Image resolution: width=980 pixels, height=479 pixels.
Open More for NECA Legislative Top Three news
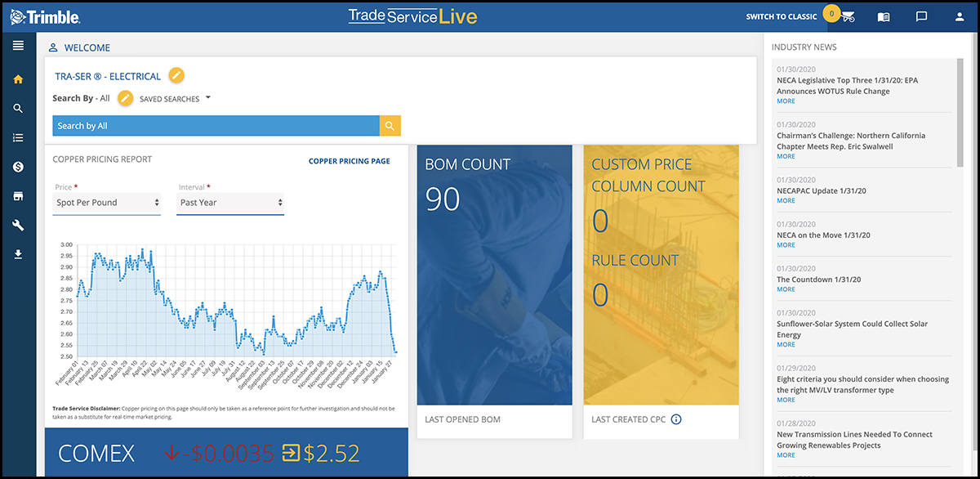(786, 101)
